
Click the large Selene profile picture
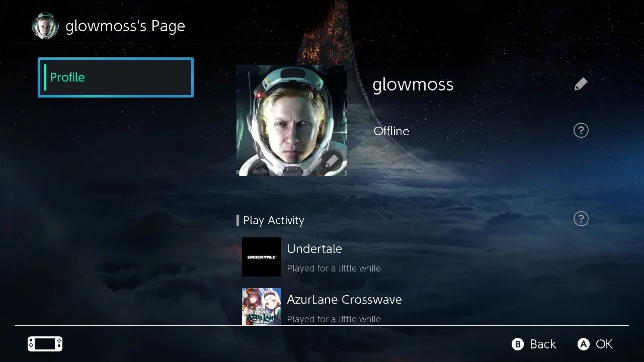291,120
